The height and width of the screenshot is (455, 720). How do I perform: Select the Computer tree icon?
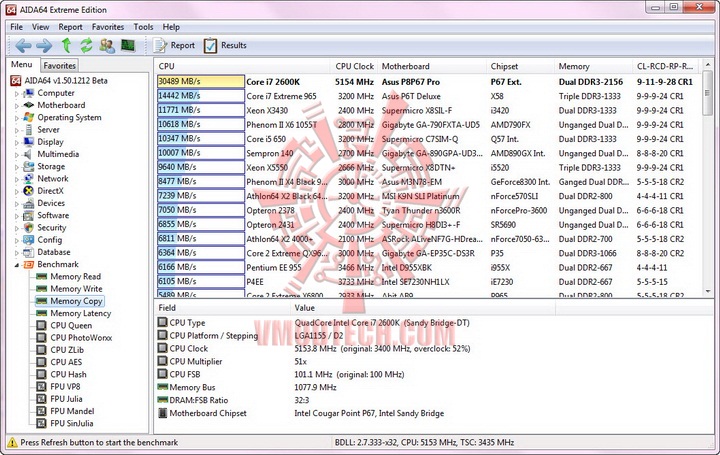point(29,93)
